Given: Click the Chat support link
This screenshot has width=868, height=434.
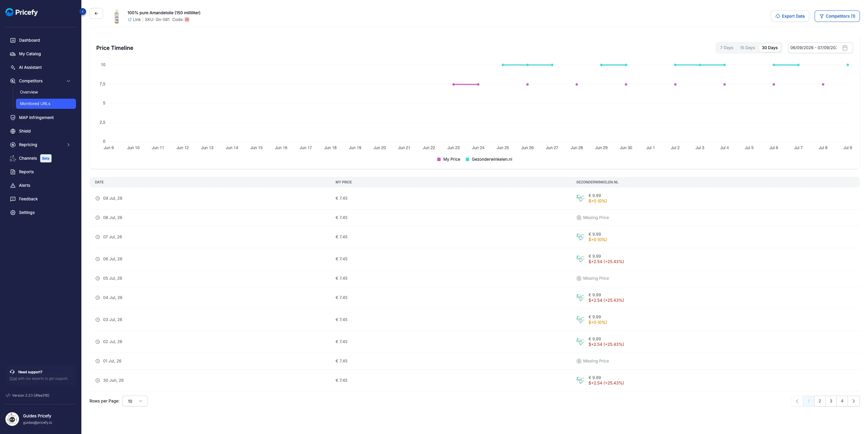Looking at the screenshot, I should coord(13,379).
